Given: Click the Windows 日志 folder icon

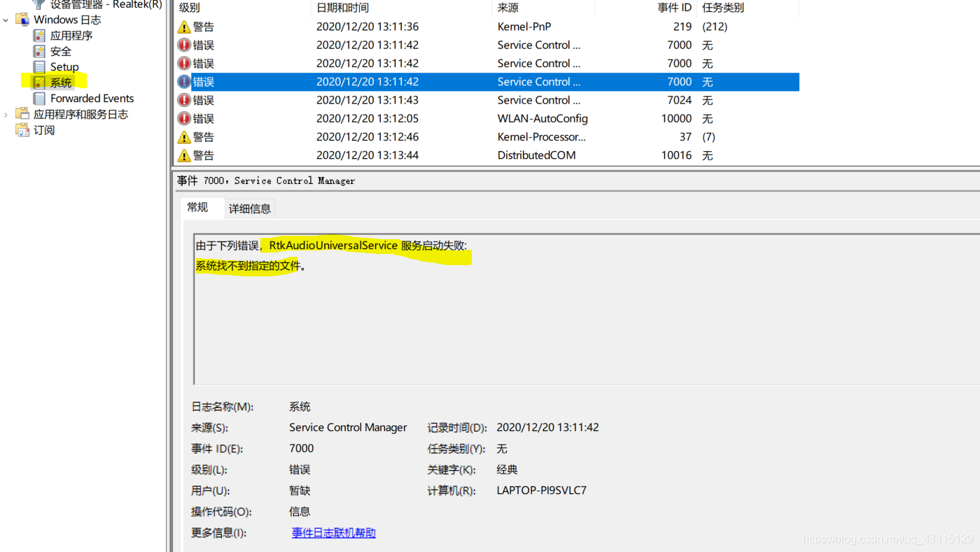Looking at the screenshot, I should tap(22, 20).
